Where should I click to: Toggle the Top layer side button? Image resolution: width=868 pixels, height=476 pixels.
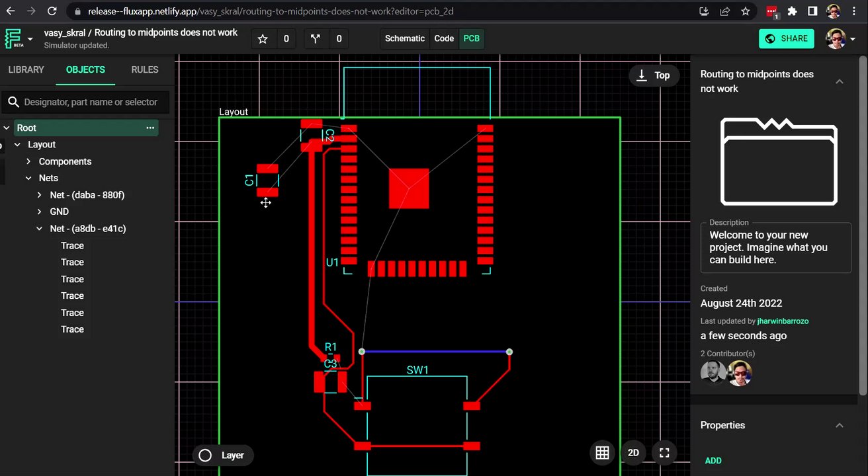pos(653,75)
